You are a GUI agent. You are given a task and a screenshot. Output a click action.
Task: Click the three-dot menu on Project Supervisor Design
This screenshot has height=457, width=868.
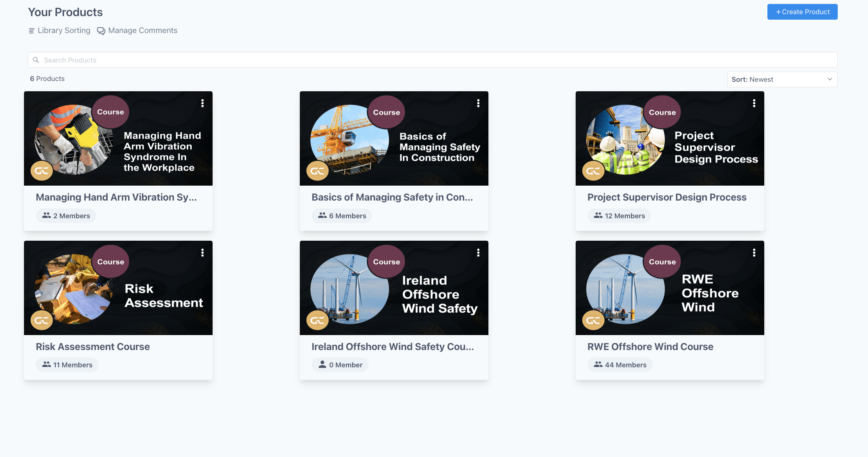[x=753, y=103]
